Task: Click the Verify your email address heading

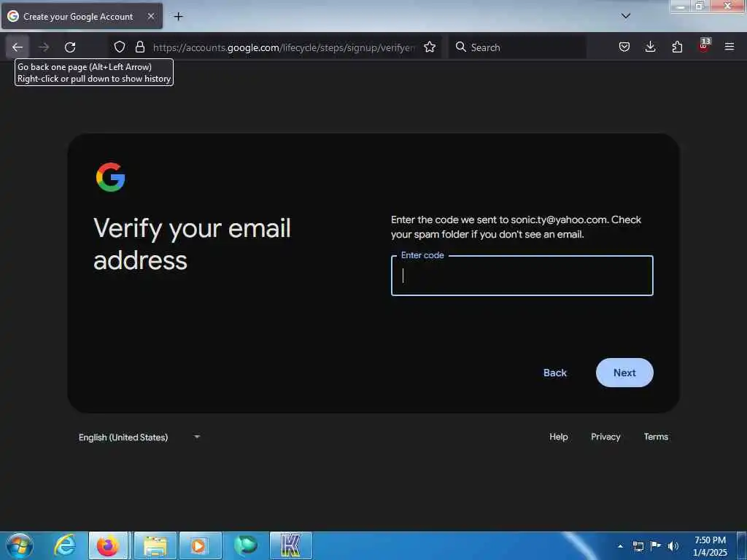Action: [192, 244]
